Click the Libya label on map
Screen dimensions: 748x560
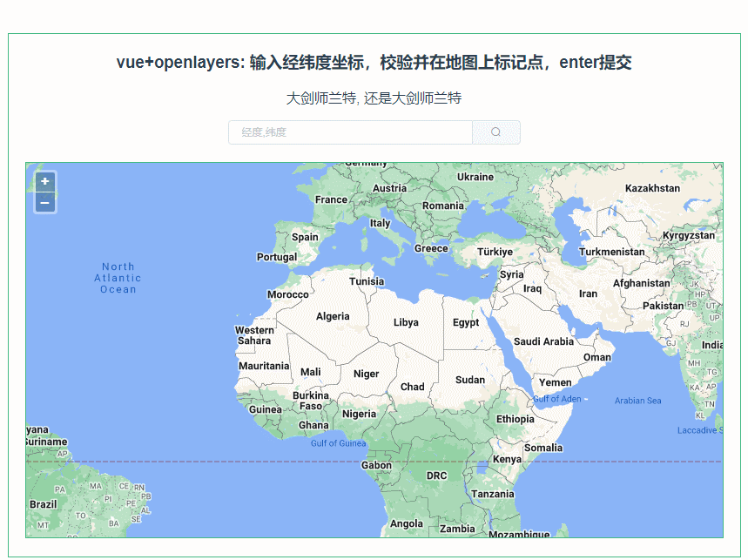pyautogui.click(x=406, y=322)
